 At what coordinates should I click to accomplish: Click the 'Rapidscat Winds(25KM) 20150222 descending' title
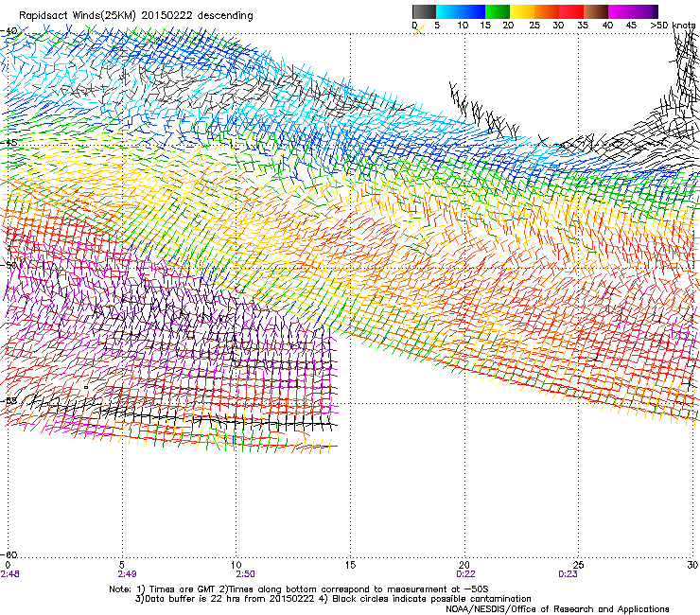(x=135, y=16)
